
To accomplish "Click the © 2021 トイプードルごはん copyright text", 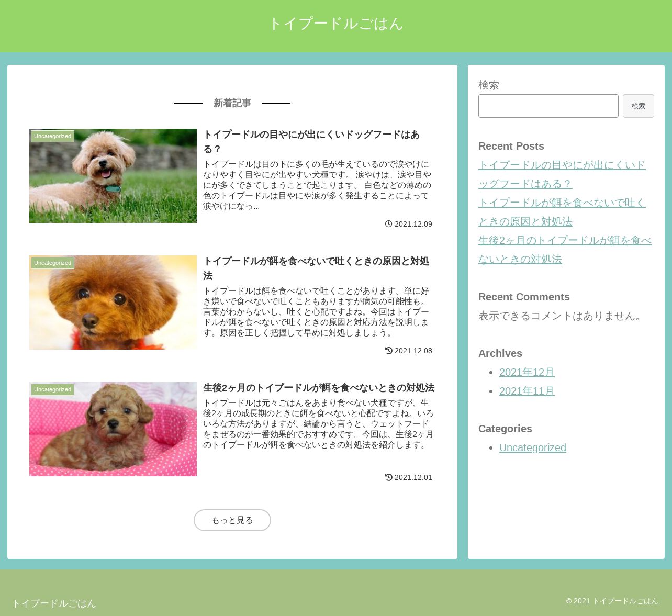I will [613, 601].
